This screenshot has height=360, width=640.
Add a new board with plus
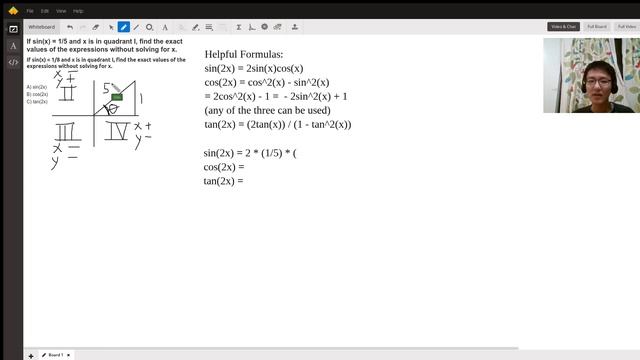[x=31, y=356]
